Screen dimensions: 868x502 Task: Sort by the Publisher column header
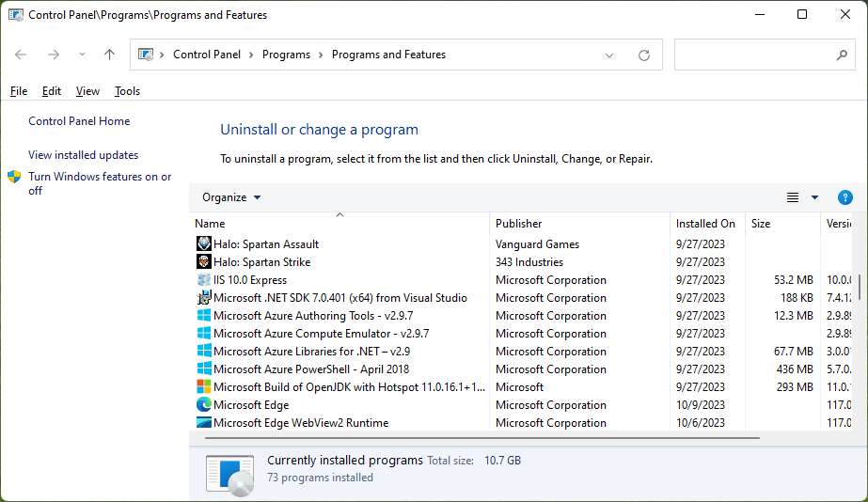tap(579, 224)
